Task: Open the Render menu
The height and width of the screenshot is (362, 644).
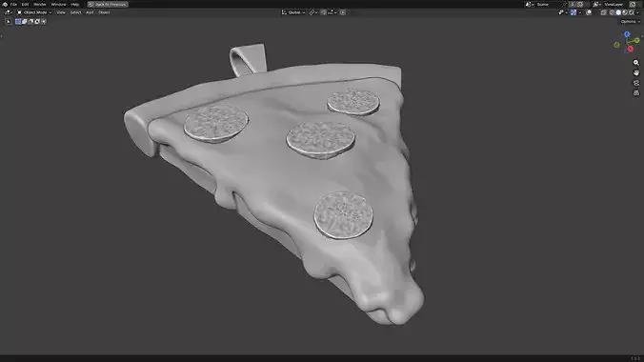Action: pyautogui.click(x=40, y=4)
